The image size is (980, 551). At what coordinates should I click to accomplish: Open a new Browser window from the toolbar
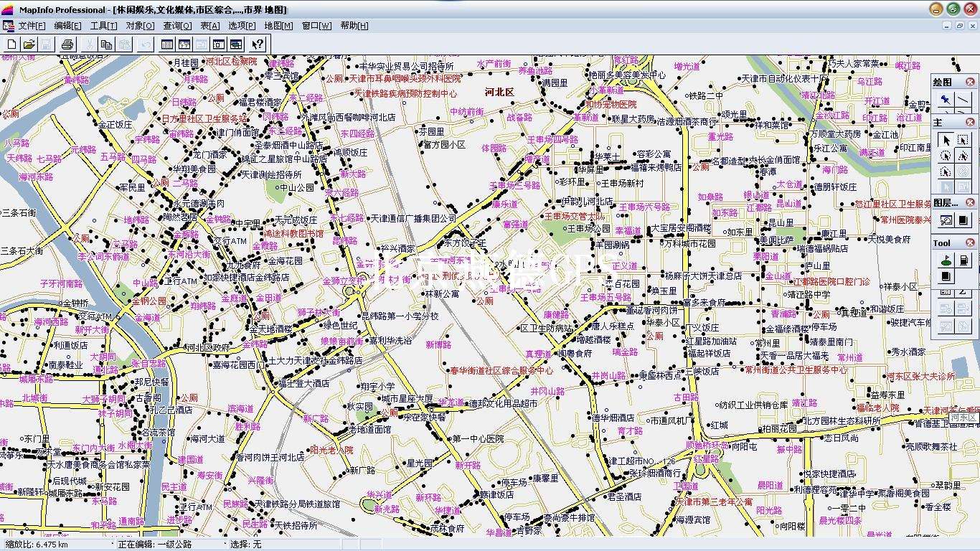pyautogui.click(x=166, y=44)
